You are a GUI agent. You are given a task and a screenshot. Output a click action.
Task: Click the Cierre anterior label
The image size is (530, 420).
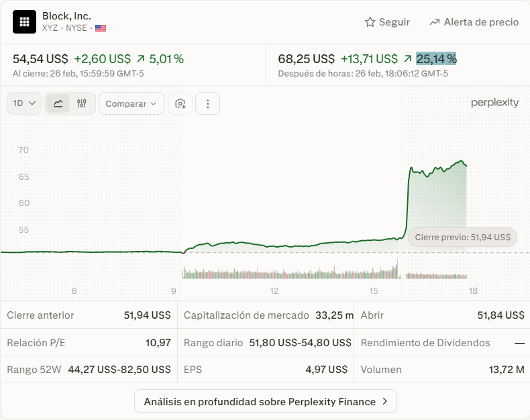click(x=40, y=315)
